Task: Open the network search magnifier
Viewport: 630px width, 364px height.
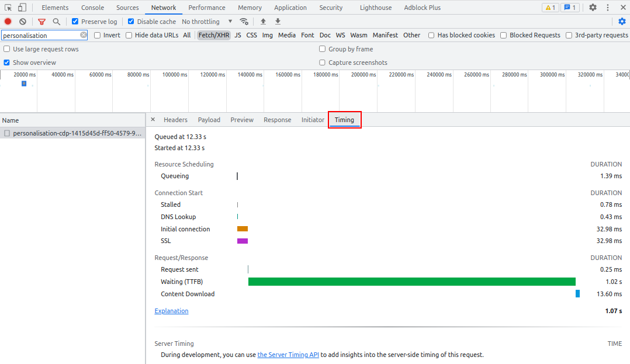Action: click(x=57, y=22)
